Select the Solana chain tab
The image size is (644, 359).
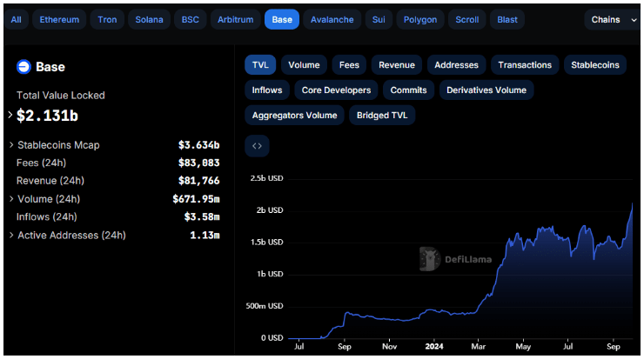coord(149,20)
